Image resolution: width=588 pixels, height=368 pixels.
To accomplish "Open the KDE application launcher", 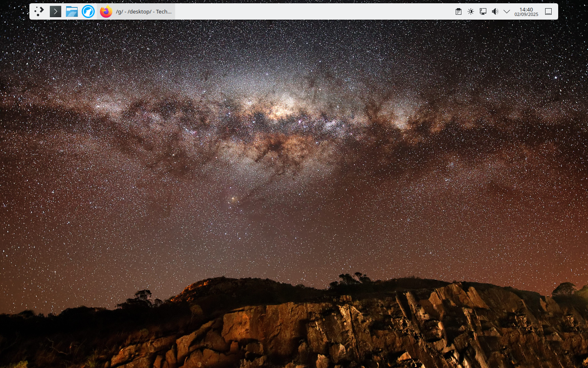I will (x=39, y=11).
